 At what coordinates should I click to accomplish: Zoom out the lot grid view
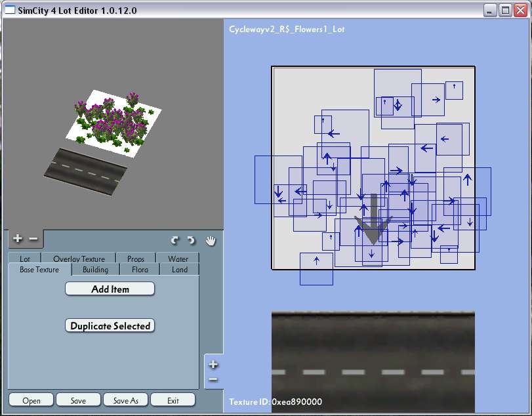tap(213, 379)
